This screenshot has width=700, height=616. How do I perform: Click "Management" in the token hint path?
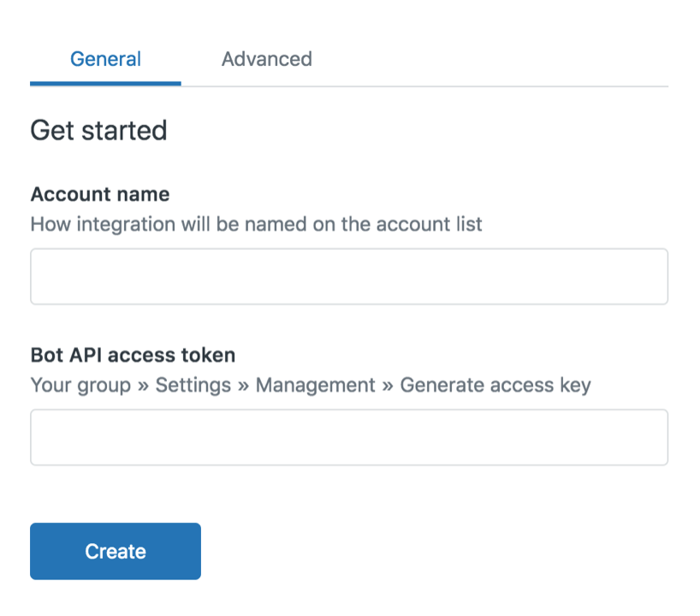click(x=315, y=385)
